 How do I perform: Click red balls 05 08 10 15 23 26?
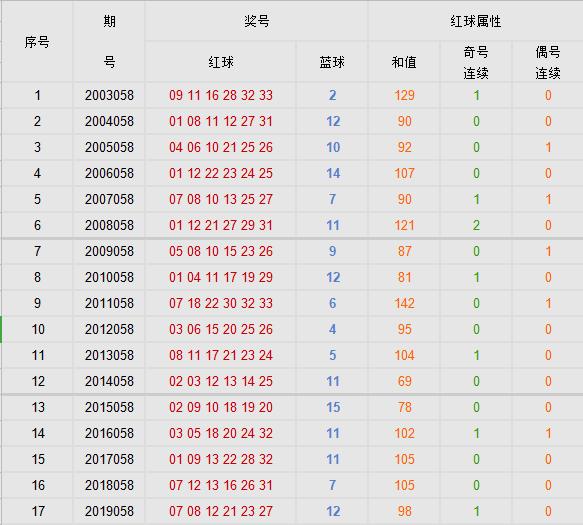click(221, 251)
